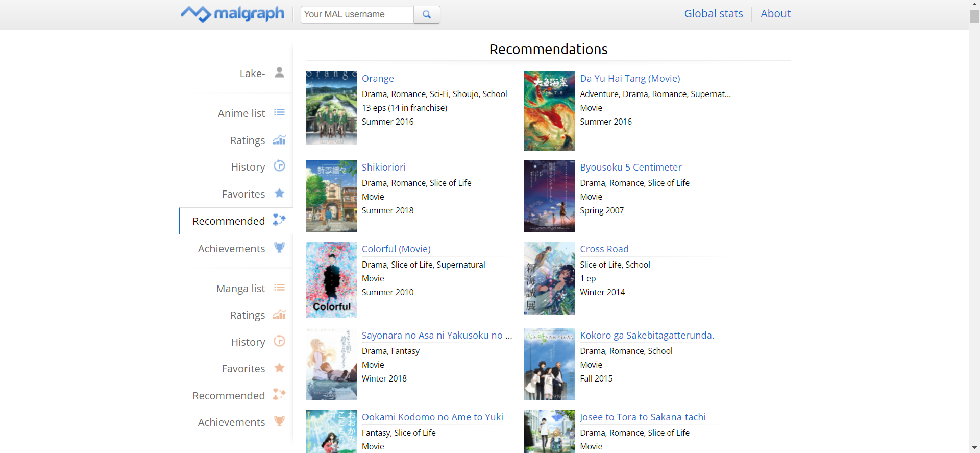Click the Josee to Tora poster thumbnail
The height and width of the screenshot is (453, 980).
pos(550,431)
